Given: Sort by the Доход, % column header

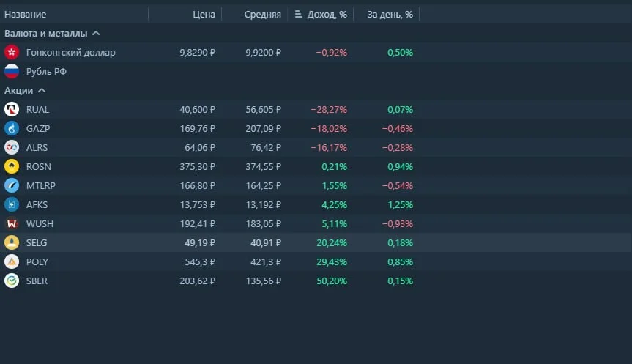Looking at the screenshot, I should (327, 15).
